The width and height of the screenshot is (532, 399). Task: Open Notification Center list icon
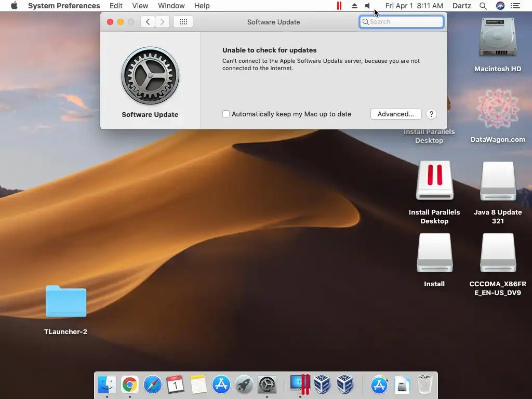click(x=515, y=6)
